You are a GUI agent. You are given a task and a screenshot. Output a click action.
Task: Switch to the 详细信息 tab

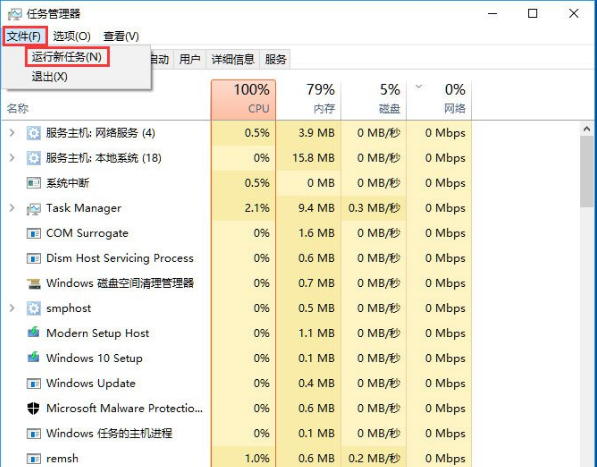(x=233, y=59)
